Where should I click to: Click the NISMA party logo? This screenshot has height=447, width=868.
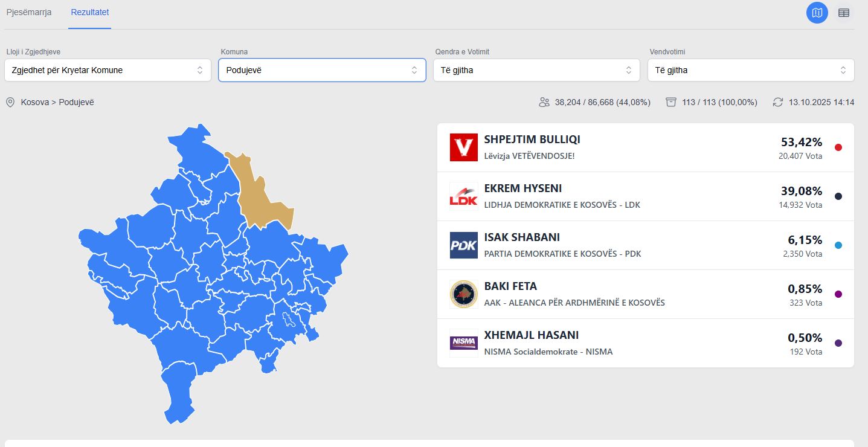[x=464, y=343]
